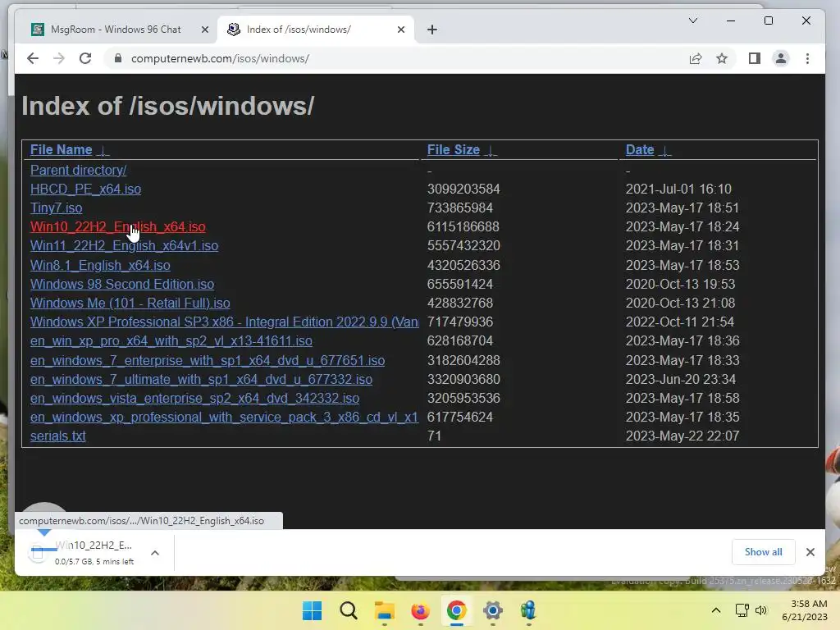The image size is (840, 630).
Task: Click the address bar URL
Action: pyautogui.click(x=220, y=58)
